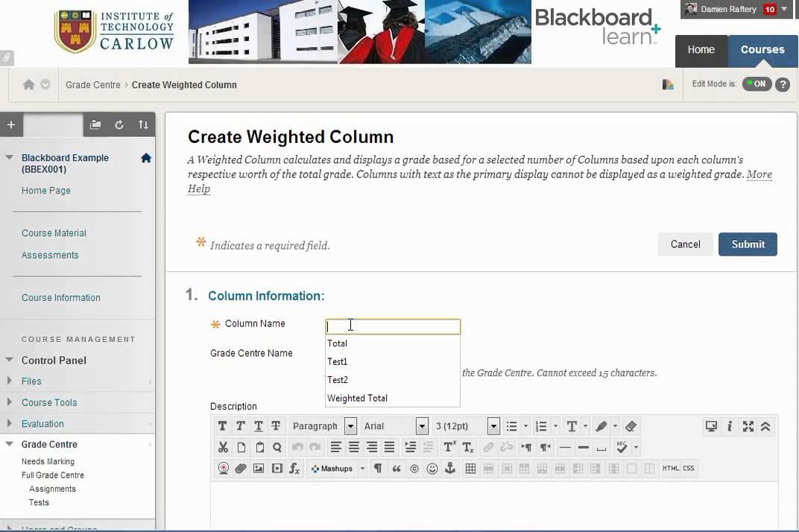Viewport: 799px width, 532px height.
Task: Refresh the course menu
Action: (119, 125)
